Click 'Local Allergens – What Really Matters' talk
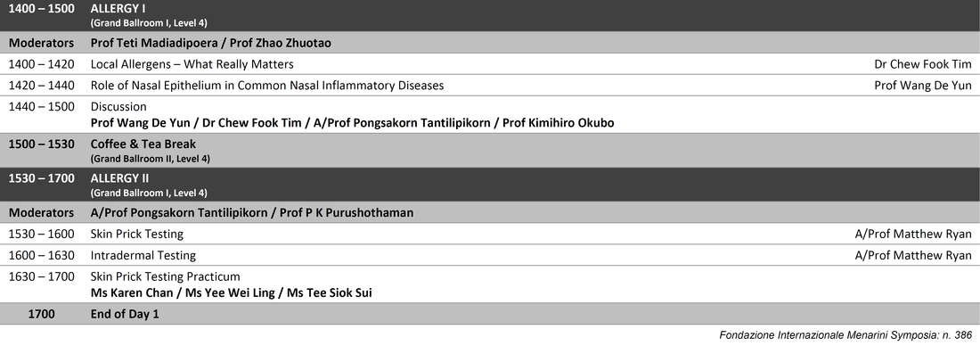The width and height of the screenshot is (980, 346). 192,64
